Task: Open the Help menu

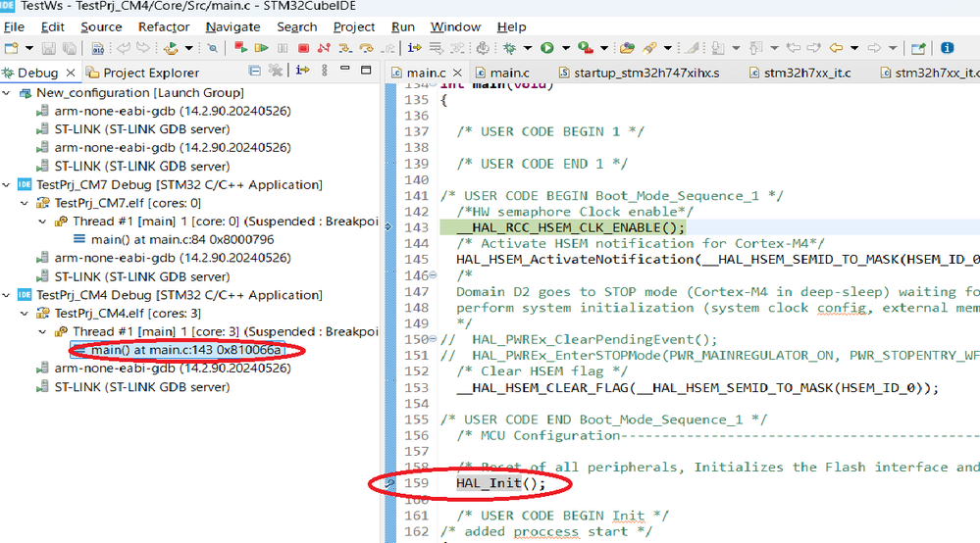Action: click(512, 26)
